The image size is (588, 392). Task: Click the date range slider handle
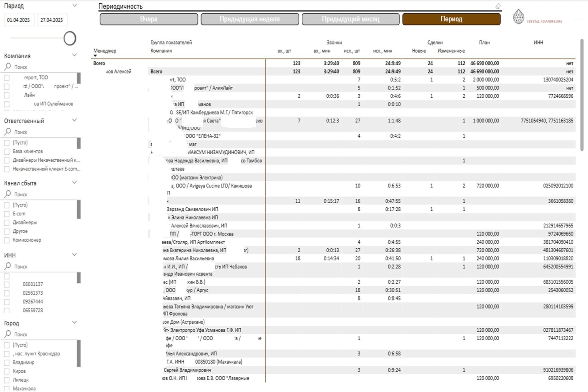[x=70, y=39]
